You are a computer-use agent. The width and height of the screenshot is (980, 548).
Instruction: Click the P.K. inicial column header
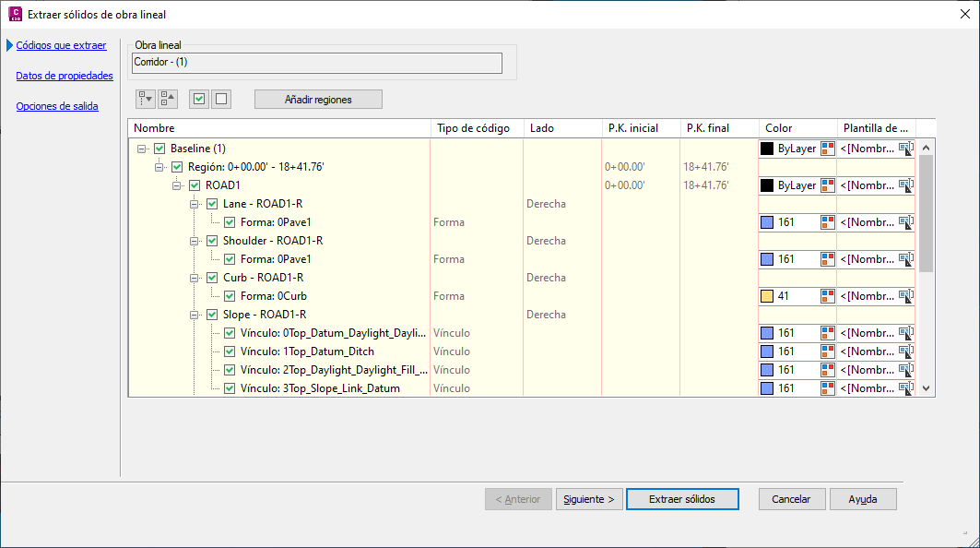click(x=641, y=128)
